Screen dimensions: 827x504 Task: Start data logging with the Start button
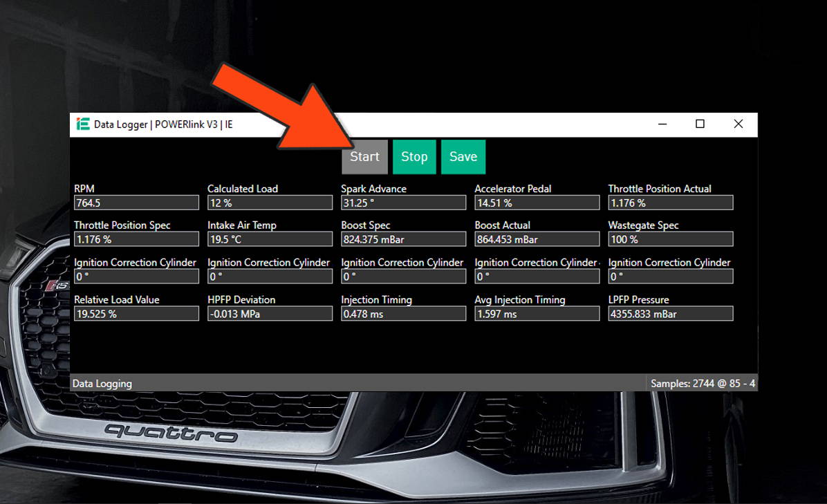(364, 156)
